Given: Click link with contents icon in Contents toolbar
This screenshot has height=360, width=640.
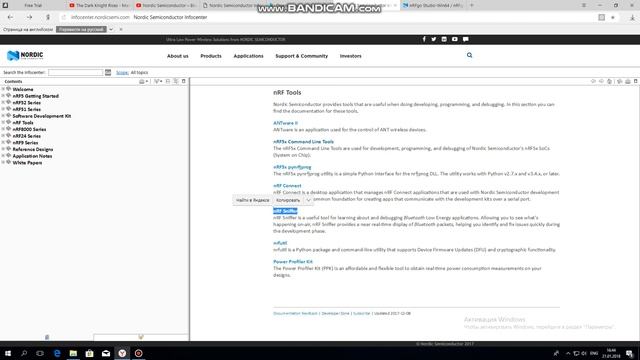Looking at the screenshot, I should pyautogui.click(x=176, y=82).
